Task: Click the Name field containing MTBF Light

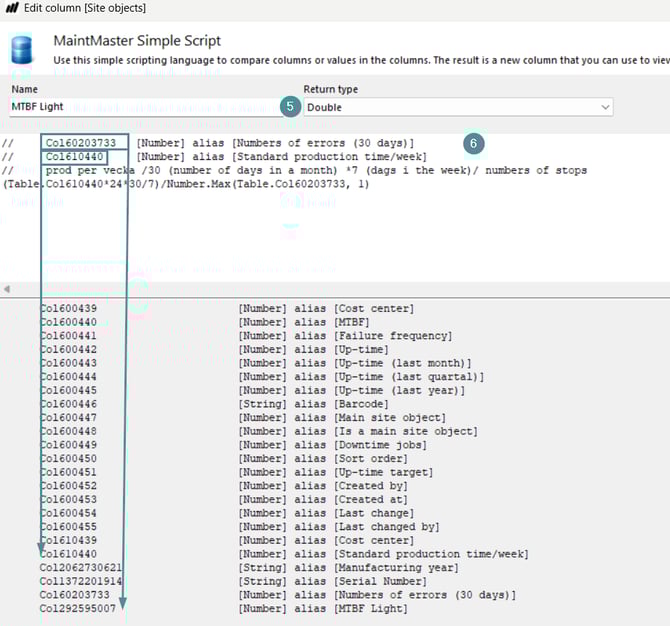Action: [x=146, y=107]
